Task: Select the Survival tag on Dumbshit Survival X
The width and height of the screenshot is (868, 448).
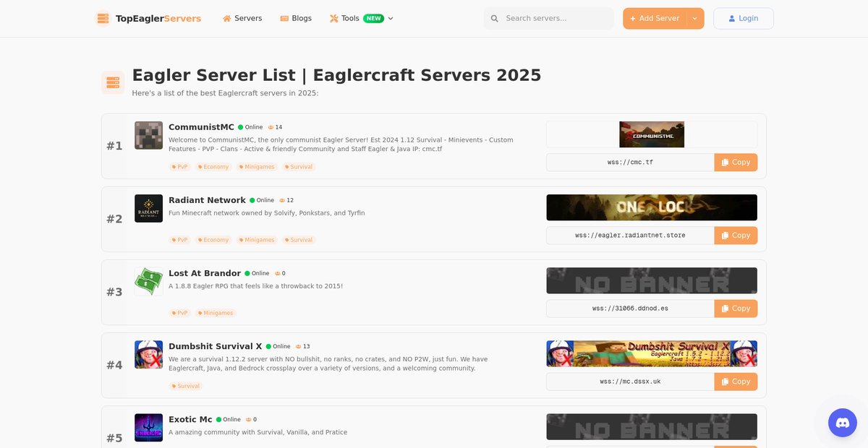Action: [x=186, y=386]
